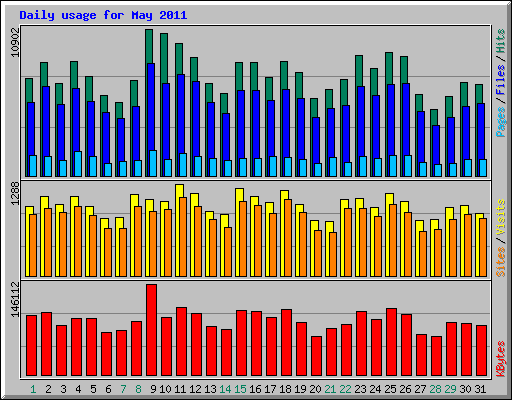This screenshot has height=400, width=512.
Task: Select the orange sites bar for day 18
Action: point(288,238)
